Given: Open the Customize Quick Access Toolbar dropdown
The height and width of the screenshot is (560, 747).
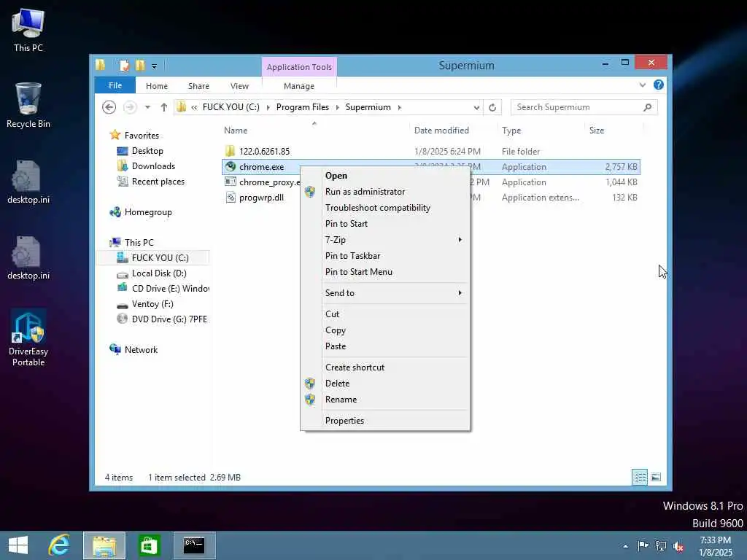Looking at the screenshot, I should (x=155, y=66).
